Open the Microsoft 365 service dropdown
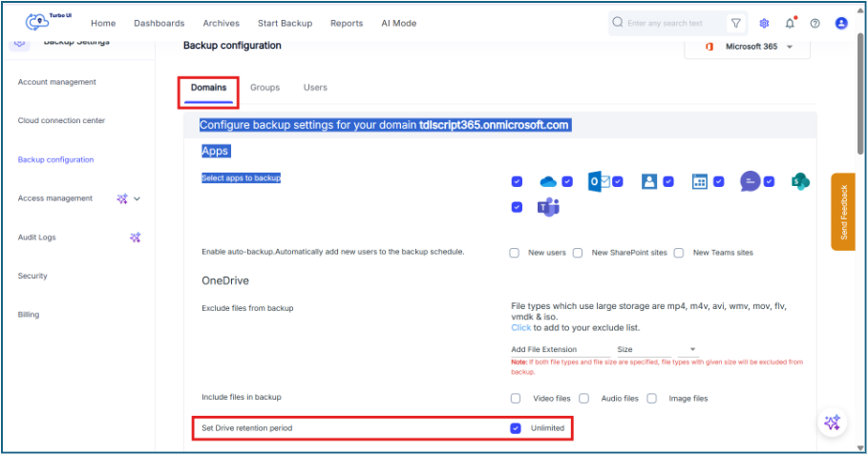This screenshot has height=455, width=868. point(748,47)
